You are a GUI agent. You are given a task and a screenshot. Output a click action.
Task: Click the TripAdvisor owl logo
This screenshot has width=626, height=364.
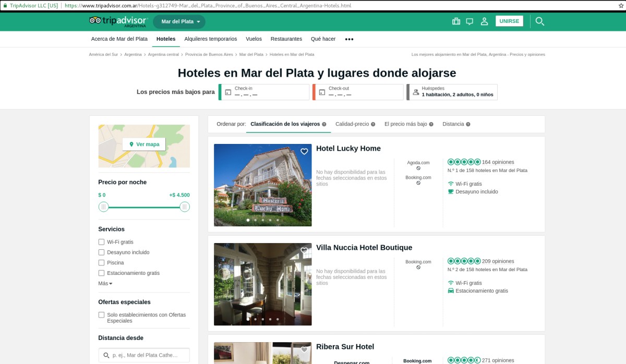(x=94, y=20)
